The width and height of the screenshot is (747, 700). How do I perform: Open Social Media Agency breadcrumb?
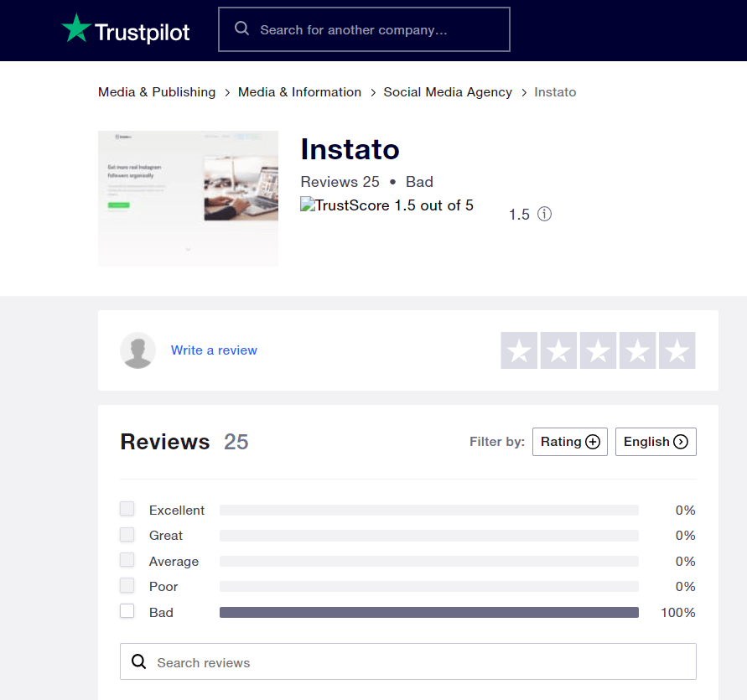point(448,92)
